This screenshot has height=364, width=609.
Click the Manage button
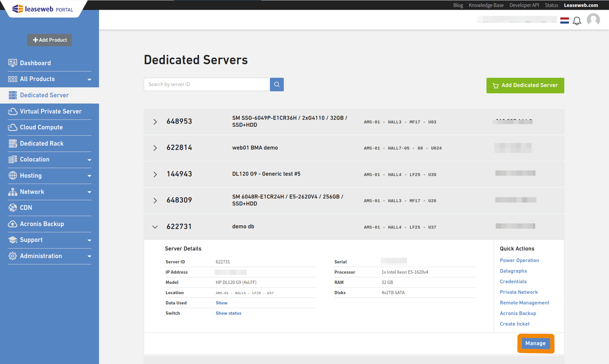point(535,343)
